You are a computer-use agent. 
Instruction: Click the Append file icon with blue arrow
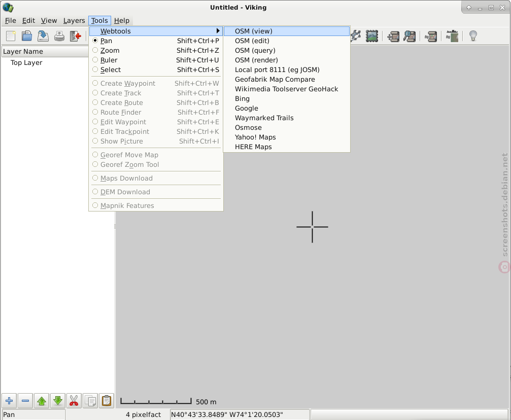pos(43,36)
